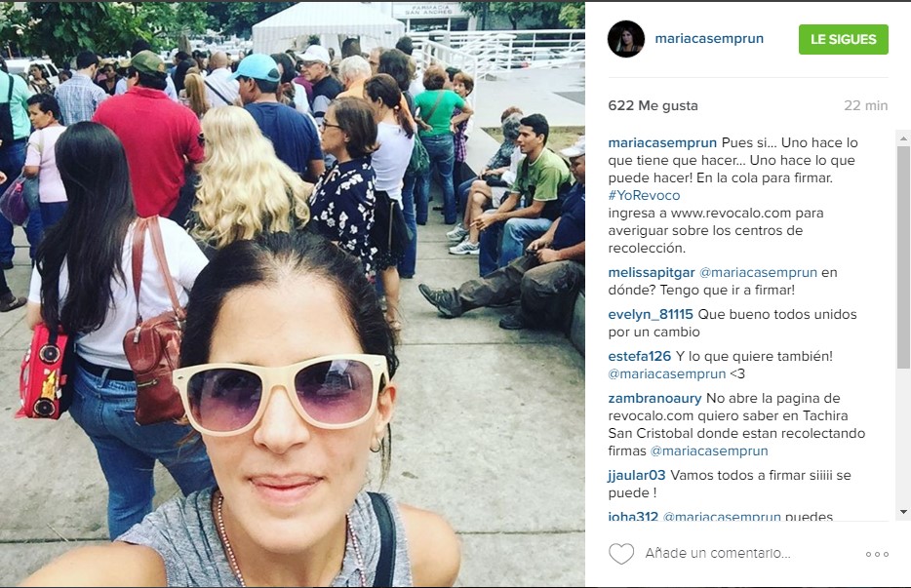Open the three-dots more options menu

coord(877,554)
